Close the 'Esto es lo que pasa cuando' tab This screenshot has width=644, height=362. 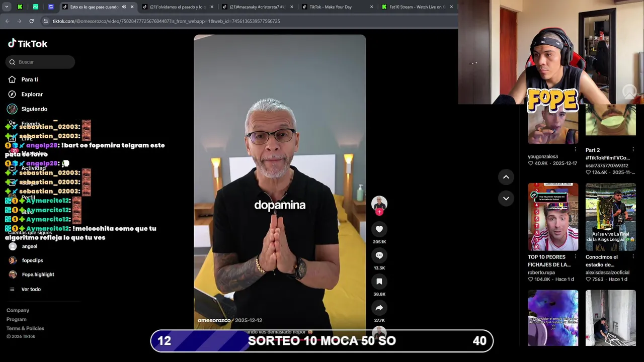tap(132, 7)
